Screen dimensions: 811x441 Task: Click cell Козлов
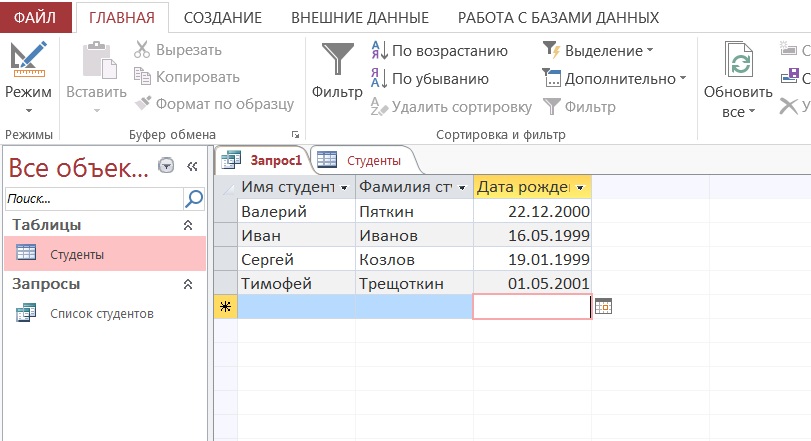[414, 259]
